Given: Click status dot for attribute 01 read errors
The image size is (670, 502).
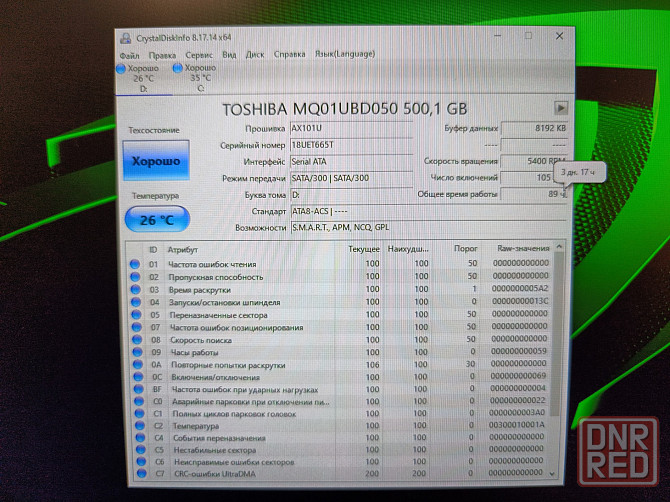Looking at the screenshot, I should click(x=135, y=263).
